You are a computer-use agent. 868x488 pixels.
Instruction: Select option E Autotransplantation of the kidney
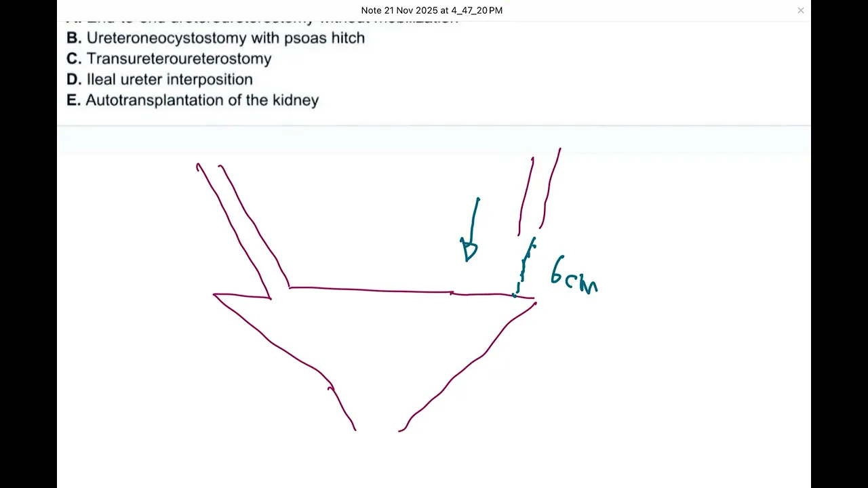201,100
